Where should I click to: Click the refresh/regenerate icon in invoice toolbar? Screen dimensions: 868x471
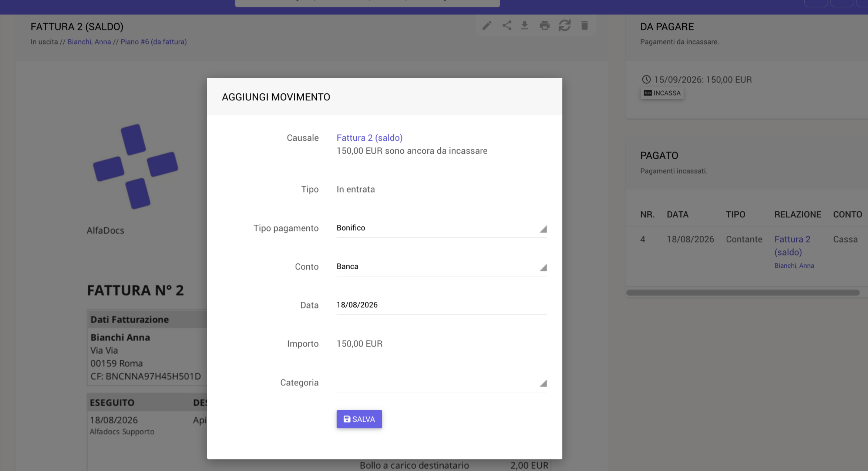coord(565,26)
